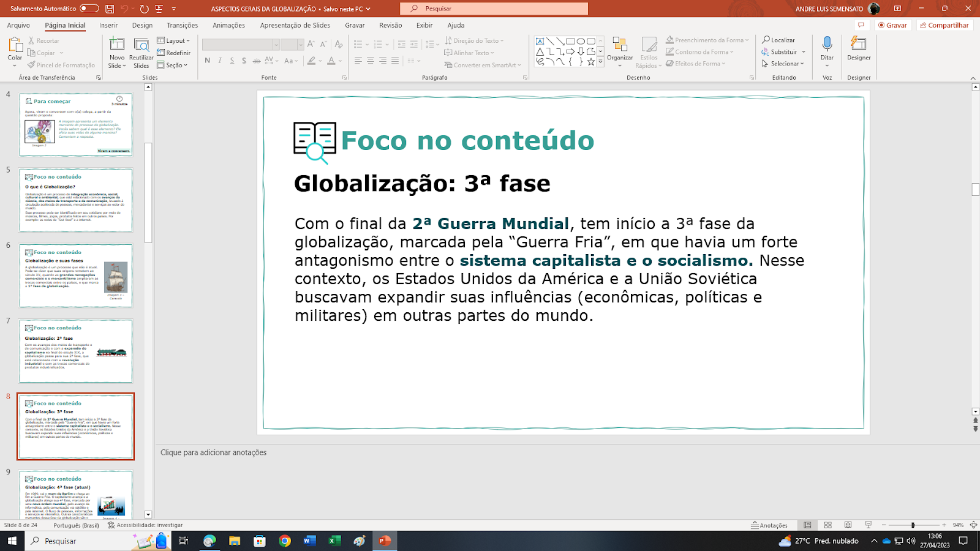Toggle text shadow formatting

[244, 61]
